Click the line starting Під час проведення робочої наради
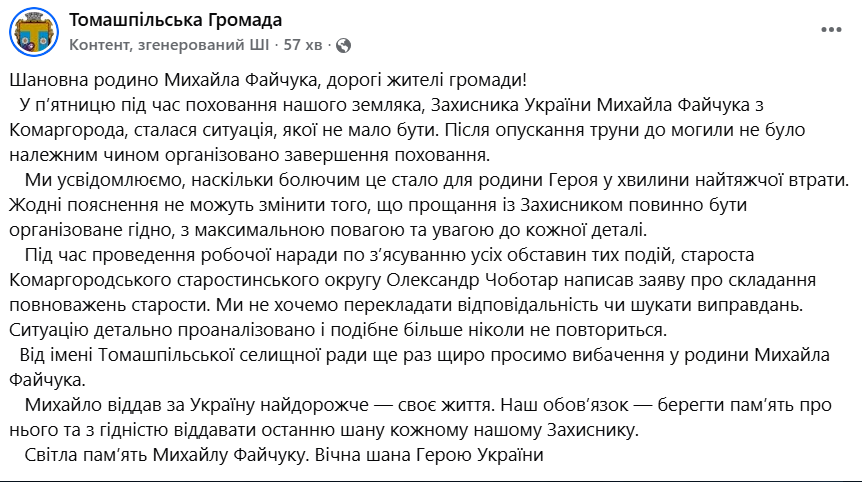 click(390, 255)
